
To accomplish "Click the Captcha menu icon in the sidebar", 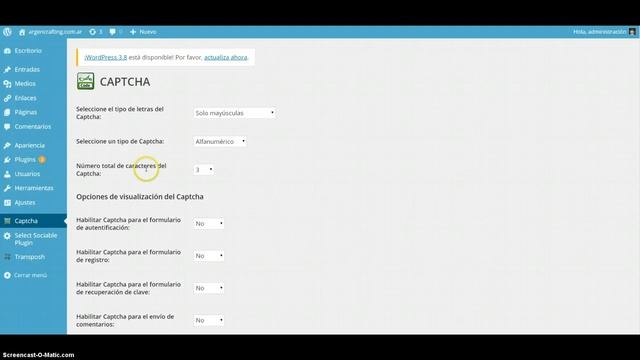I will 7,221.
